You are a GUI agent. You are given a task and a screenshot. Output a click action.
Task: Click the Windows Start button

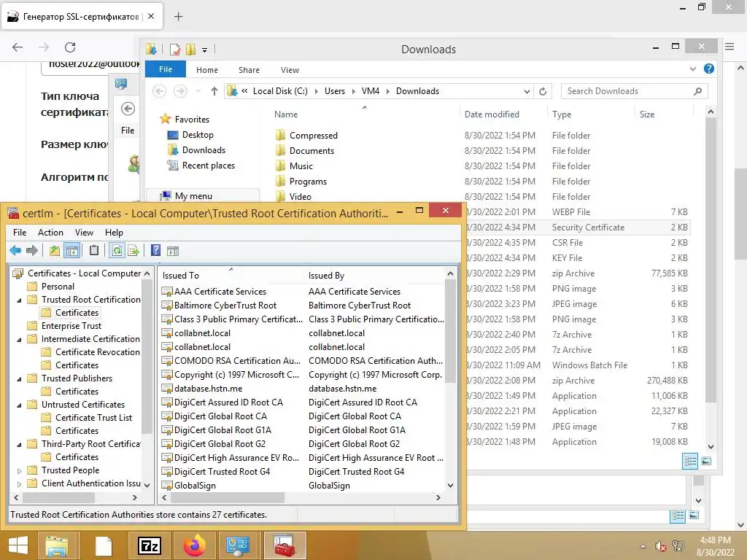coord(18,545)
